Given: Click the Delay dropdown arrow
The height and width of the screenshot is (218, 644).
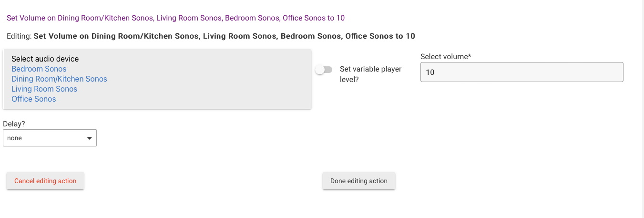Looking at the screenshot, I should [x=89, y=138].
